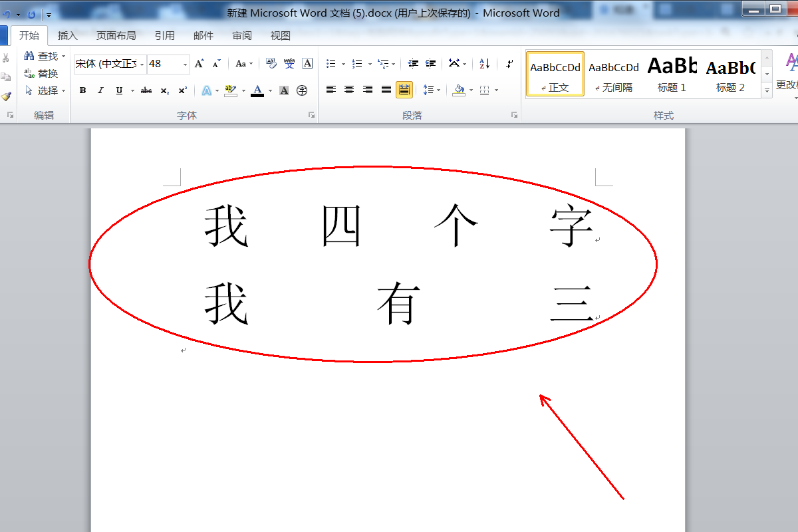This screenshot has width=798, height=532.
Task: Click inside the font size field 48
Action: coord(164,65)
